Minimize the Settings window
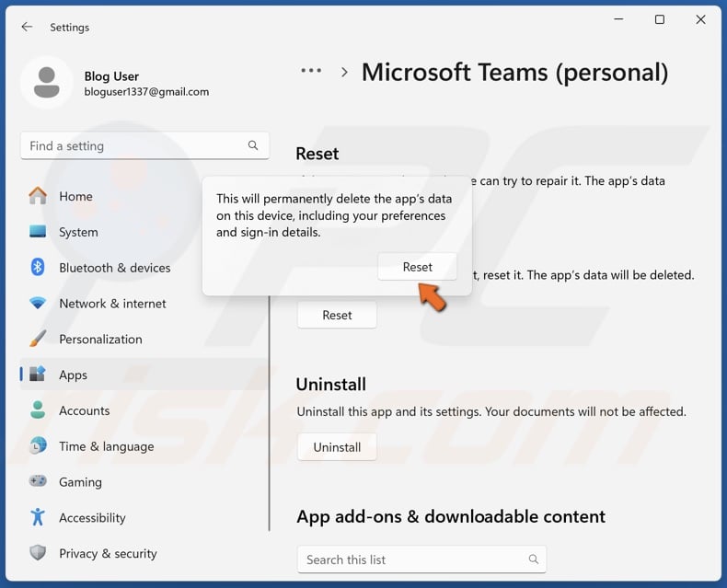727x588 pixels. [x=618, y=19]
